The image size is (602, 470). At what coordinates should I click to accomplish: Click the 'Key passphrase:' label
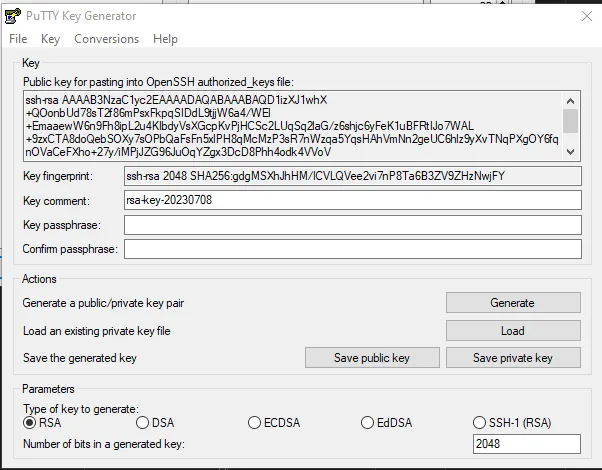click(62, 225)
